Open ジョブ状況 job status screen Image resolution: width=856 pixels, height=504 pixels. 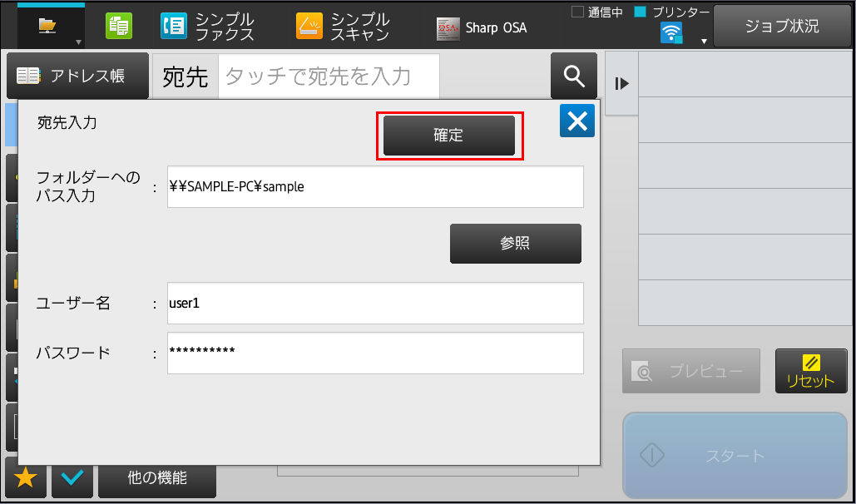tap(782, 26)
